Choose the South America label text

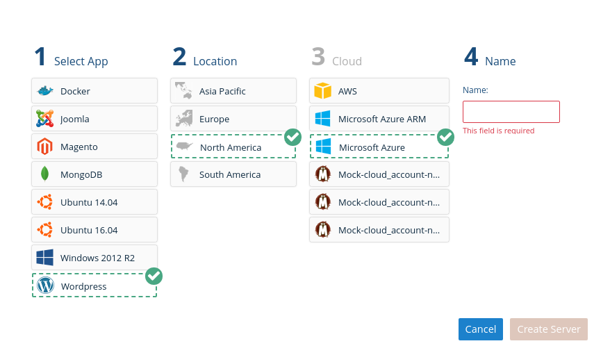click(x=230, y=174)
